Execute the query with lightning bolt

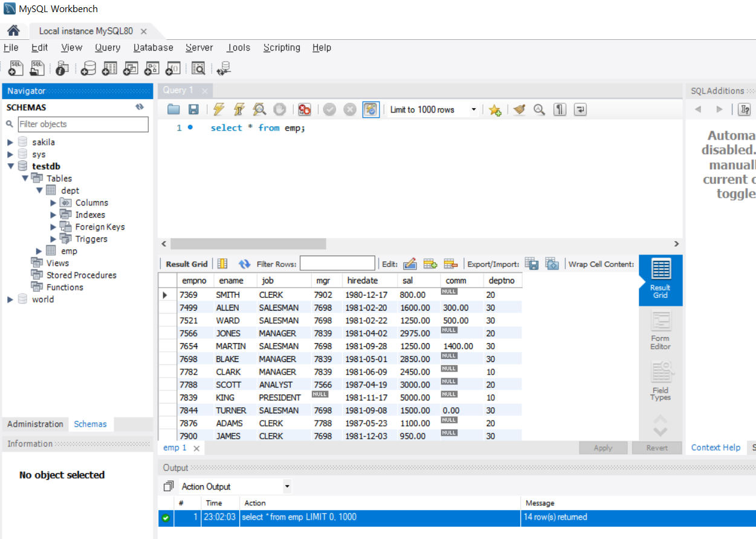point(219,109)
